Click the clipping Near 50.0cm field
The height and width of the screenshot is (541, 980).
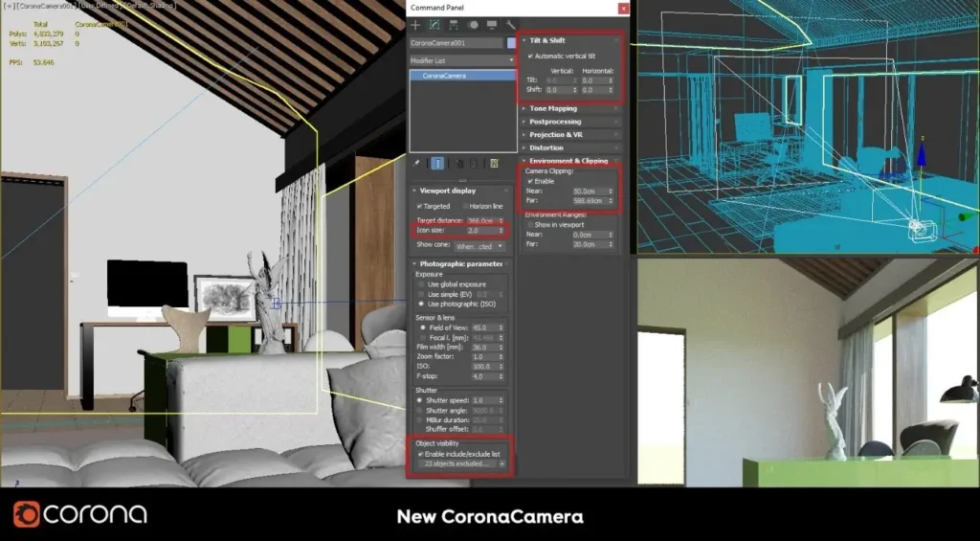tap(590, 192)
